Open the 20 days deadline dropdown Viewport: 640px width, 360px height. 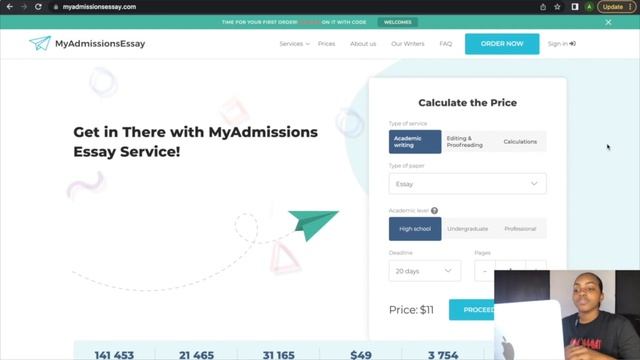[x=425, y=271]
